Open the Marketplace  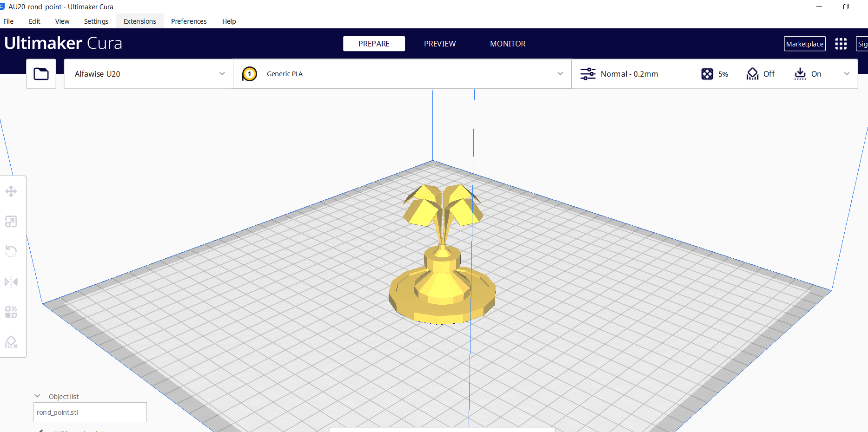(x=805, y=44)
